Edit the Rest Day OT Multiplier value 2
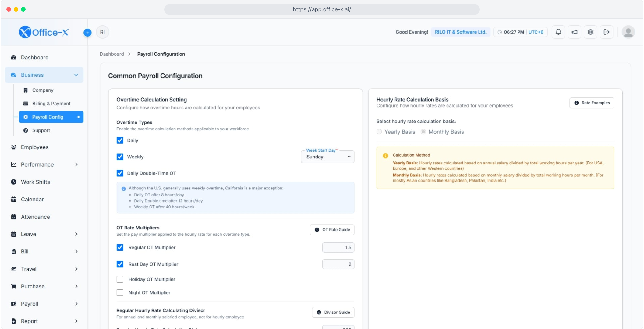Viewport: 644px width, 329px height. [x=338, y=264]
